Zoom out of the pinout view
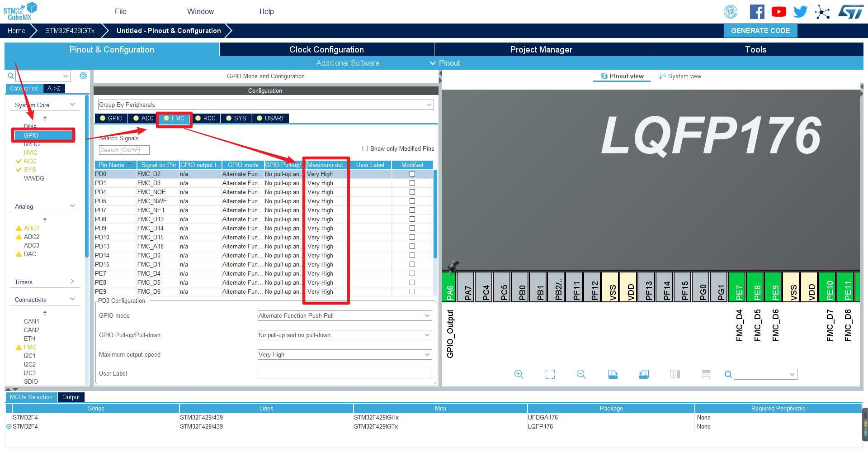The image size is (868, 453). (x=581, y=374)
